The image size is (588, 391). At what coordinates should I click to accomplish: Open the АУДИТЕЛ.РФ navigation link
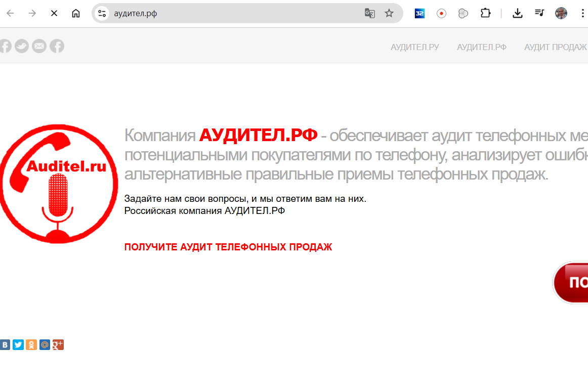482,47
